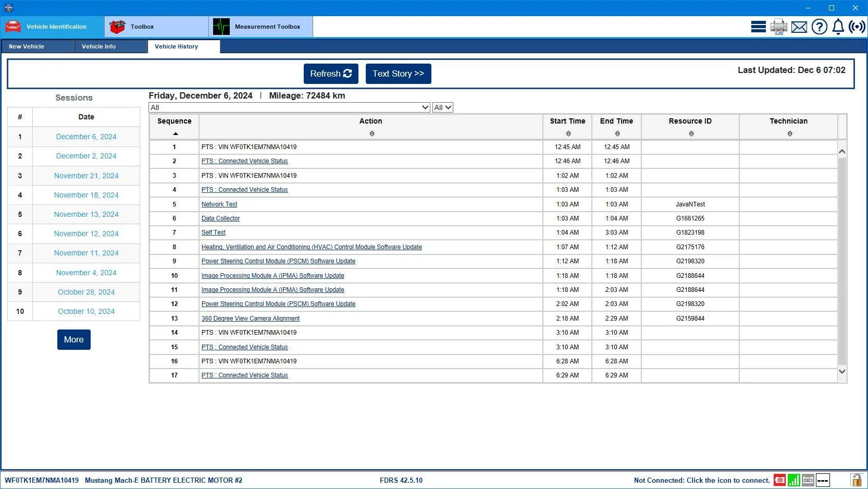Click the Resource ID column sort icon
The height and width of the screenshot is (489, 868).
point(691,134)
